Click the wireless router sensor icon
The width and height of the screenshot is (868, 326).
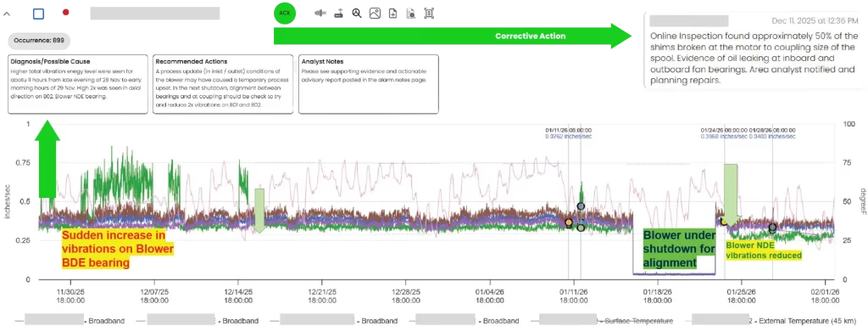click(x=338, y=14)
